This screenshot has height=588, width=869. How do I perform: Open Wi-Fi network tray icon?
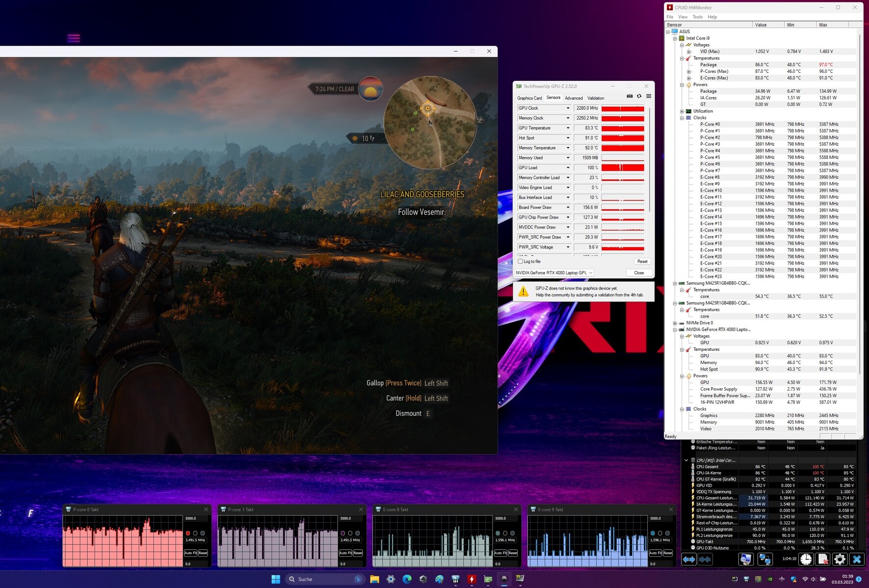click(x=805, y=579)
